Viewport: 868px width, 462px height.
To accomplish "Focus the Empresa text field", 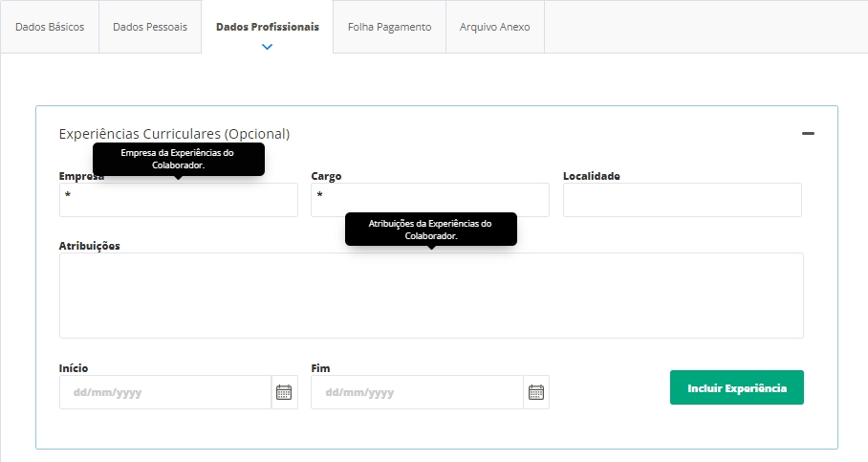I will (x=179, y=200).
